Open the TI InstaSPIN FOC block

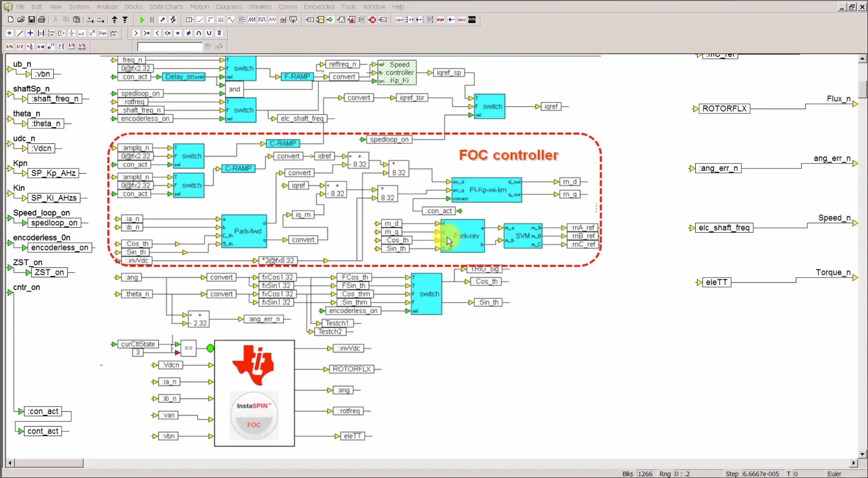tap(254, 393)
